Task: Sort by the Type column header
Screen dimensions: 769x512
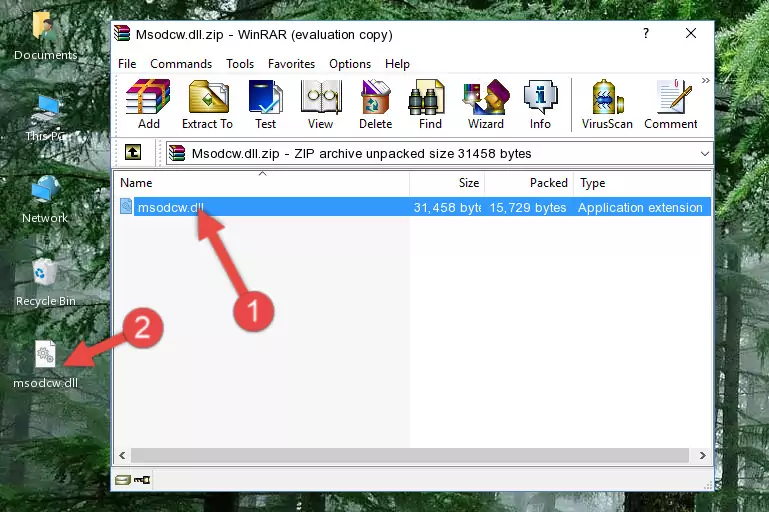Action: pyautogui.click(x=642, y=183)
